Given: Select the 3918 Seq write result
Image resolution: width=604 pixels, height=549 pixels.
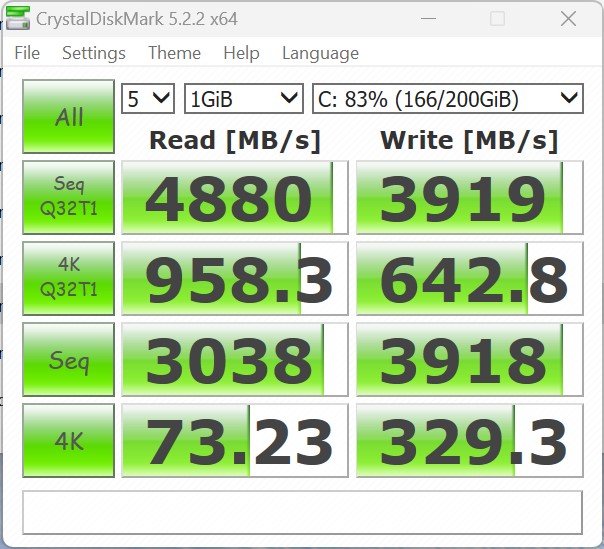Looking at the screenshot, I should (x=470, y=359).
